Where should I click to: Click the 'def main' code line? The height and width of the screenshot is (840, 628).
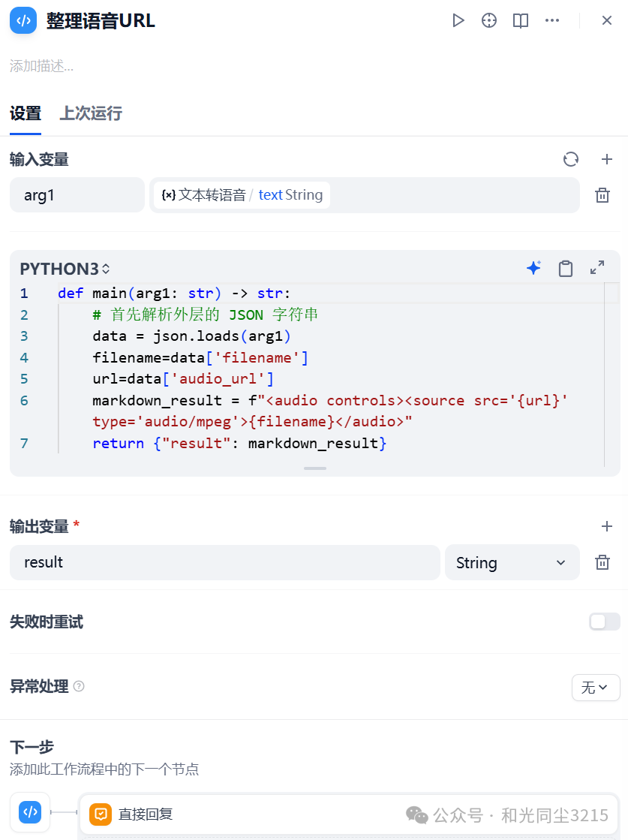click(x=174, y=294)
